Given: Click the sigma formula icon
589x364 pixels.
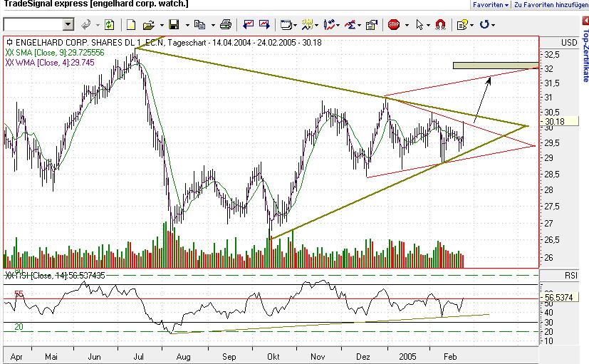Looking at the screenshot, I should [x=350, y=25].
